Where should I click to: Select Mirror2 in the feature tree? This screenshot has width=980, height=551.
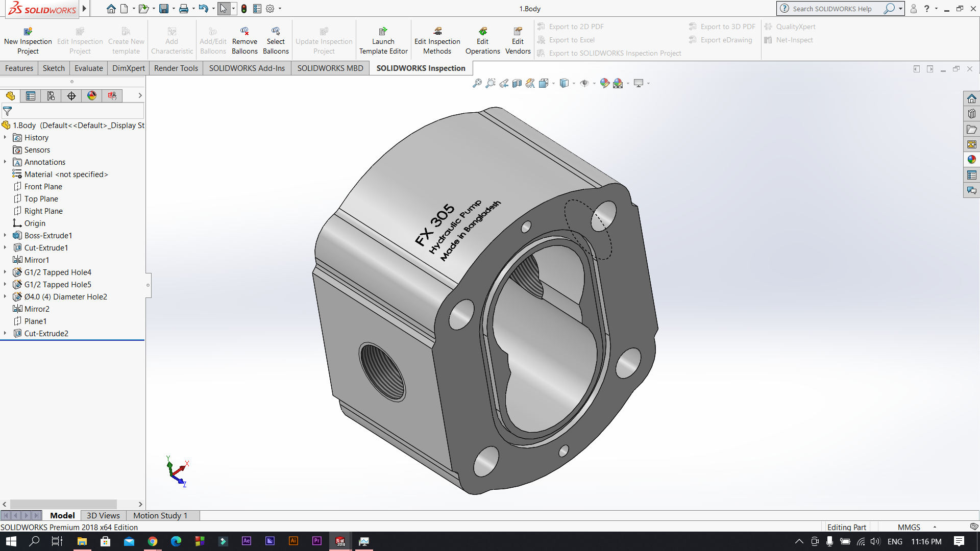(x=37, y=309)
